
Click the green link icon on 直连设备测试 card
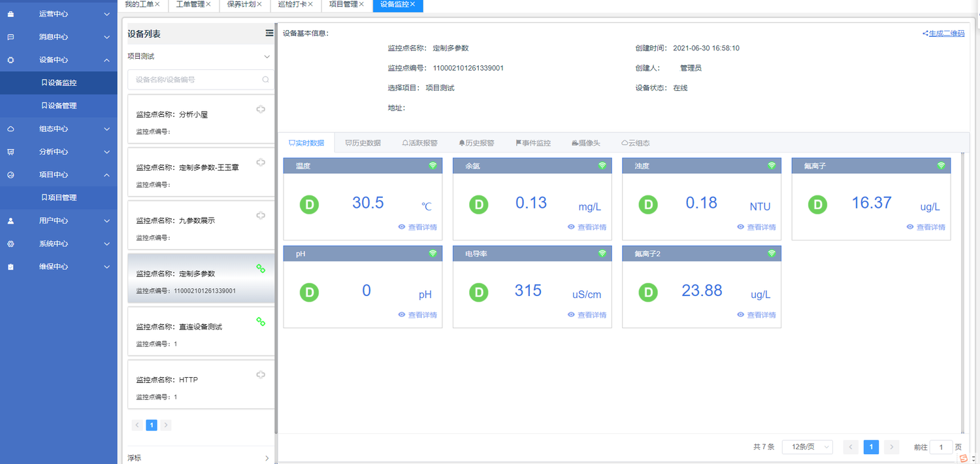(x=261, y=322)
